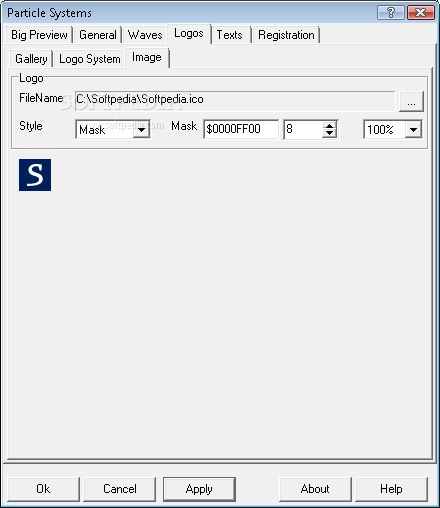The width and height of the screenshot is (440, 508).
Task: Switch to the Registration tab
Action: pos(286,35)
